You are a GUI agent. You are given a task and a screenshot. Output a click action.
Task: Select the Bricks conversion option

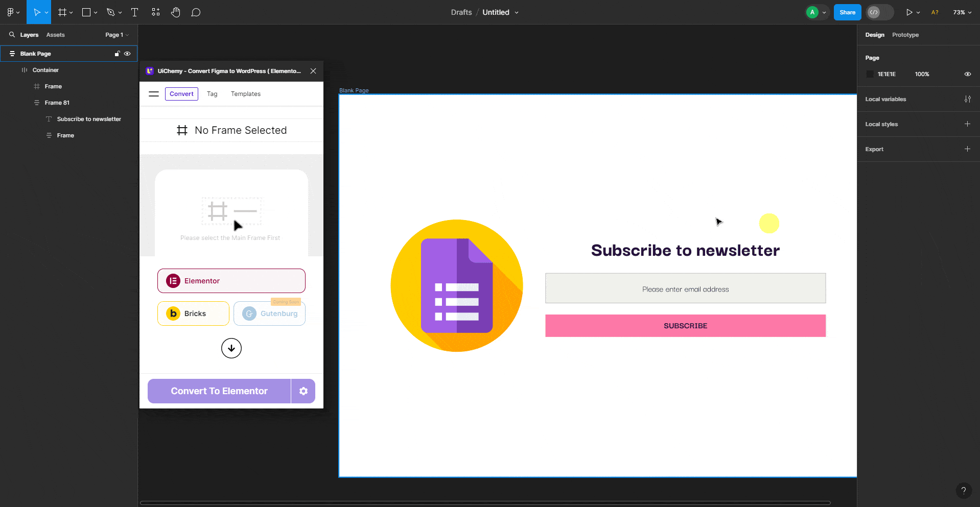pyautogui.click(x=193, y=313)
